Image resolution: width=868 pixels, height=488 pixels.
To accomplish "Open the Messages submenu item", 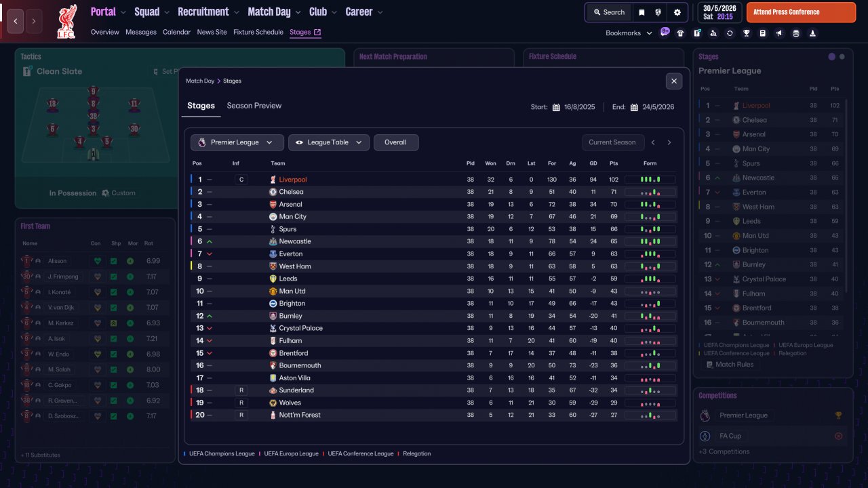I will click(141, 32).
